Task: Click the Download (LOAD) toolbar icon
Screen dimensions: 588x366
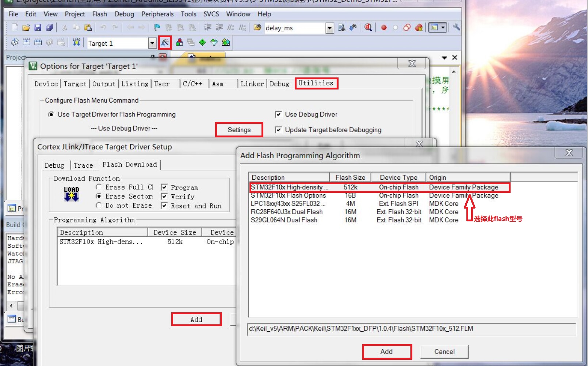Action: click(x=76, y=43)
